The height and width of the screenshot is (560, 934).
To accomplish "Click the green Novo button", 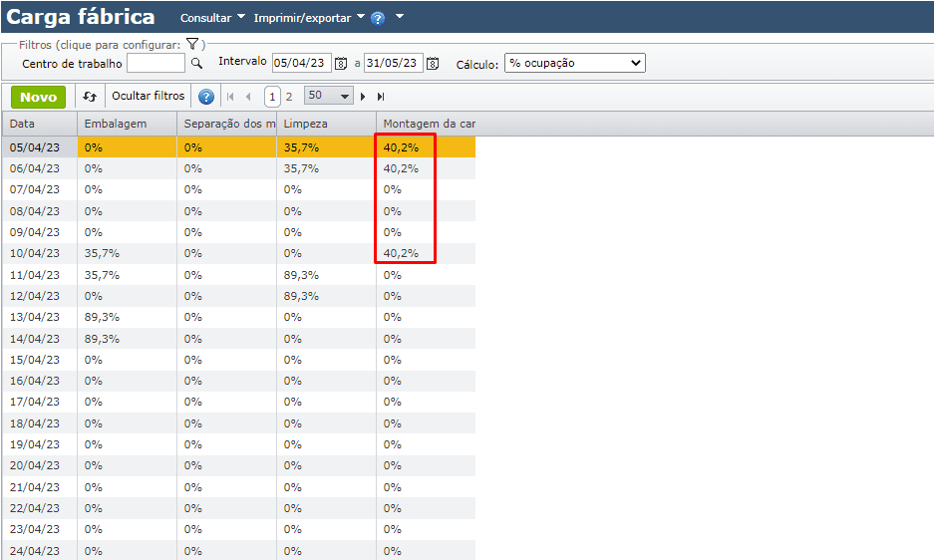I will pos(38,97).
